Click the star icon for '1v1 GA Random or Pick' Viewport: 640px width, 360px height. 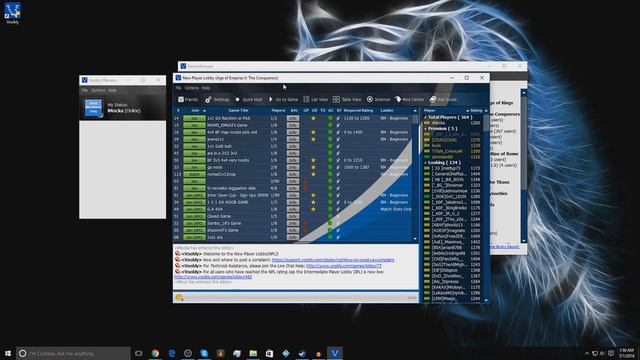point(313,118)
